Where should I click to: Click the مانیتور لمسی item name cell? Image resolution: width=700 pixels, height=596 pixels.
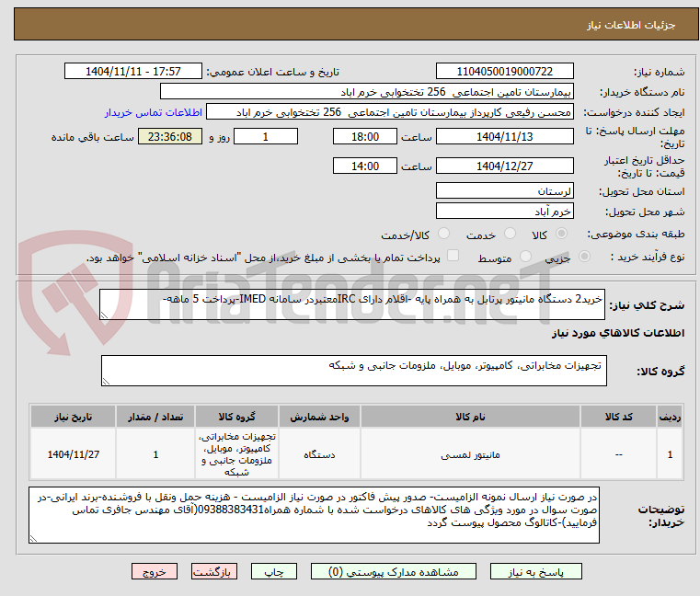(470, 454)
